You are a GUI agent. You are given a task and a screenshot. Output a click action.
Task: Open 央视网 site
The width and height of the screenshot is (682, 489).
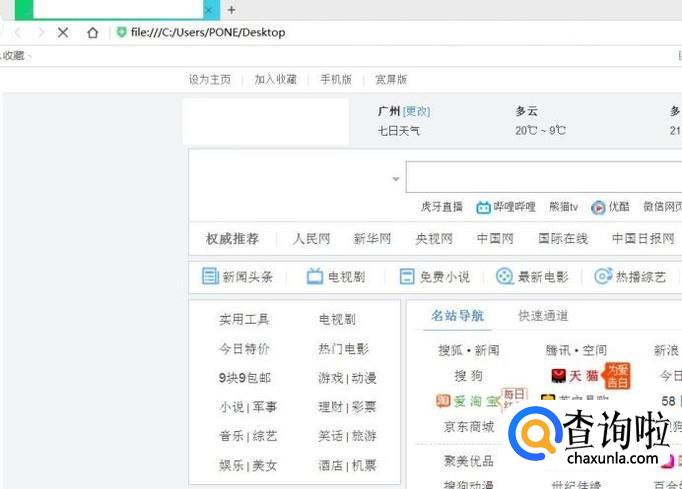434,239
